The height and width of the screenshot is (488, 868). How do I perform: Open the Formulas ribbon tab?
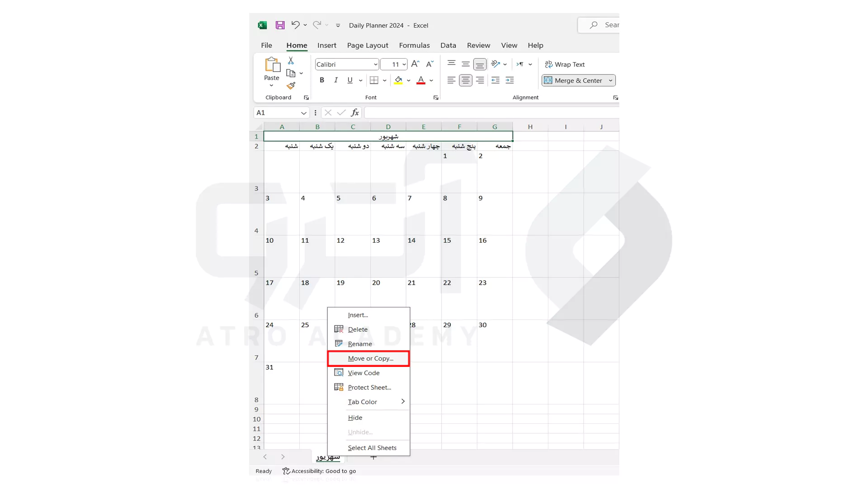(x=414, y=45)
